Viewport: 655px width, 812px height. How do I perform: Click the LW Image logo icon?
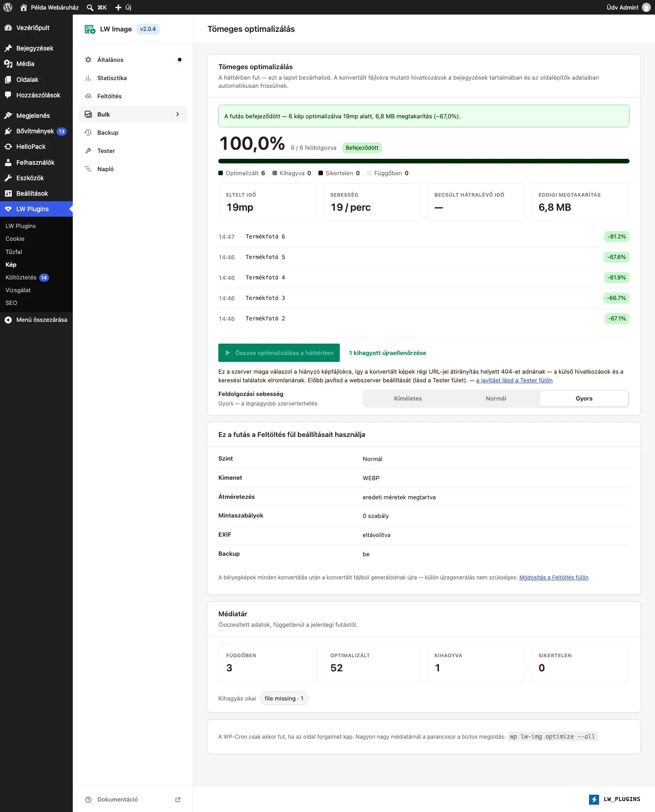point(90,29)
